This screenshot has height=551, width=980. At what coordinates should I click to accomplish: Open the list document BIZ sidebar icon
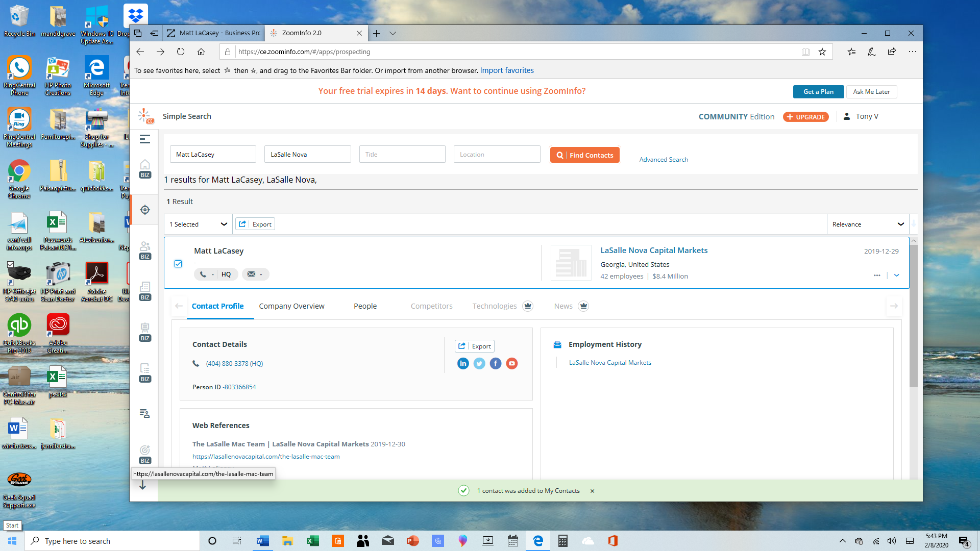point(145,373)
